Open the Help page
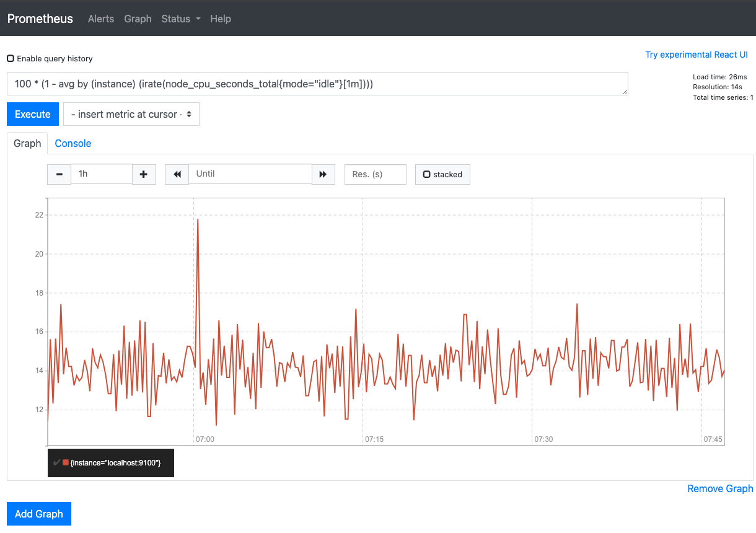This screenshot has height=533, width=756. coord(221,19)
